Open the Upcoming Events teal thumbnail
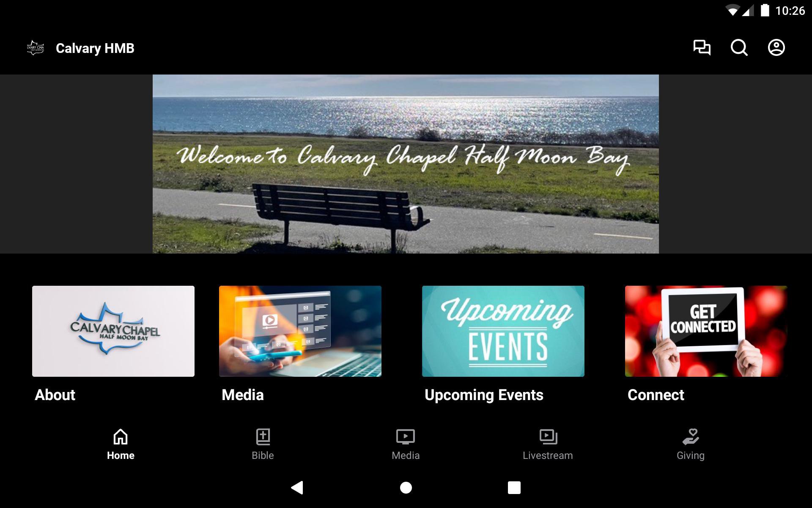 [x=503, y=331]
